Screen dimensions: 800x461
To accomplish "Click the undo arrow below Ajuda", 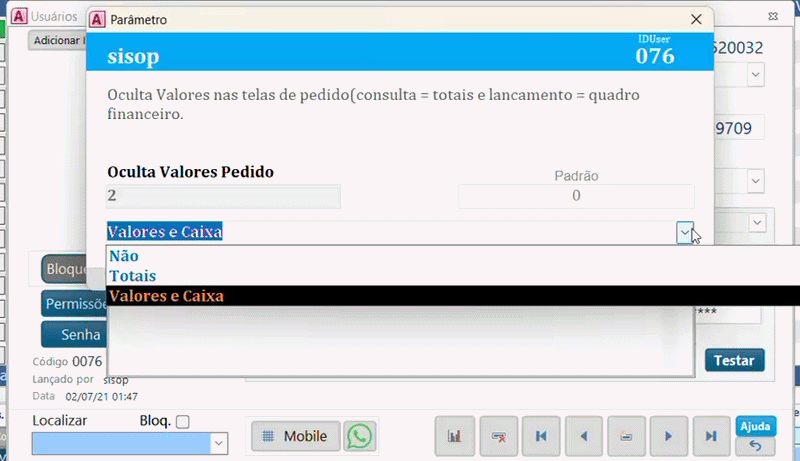I will pos(755,446).
